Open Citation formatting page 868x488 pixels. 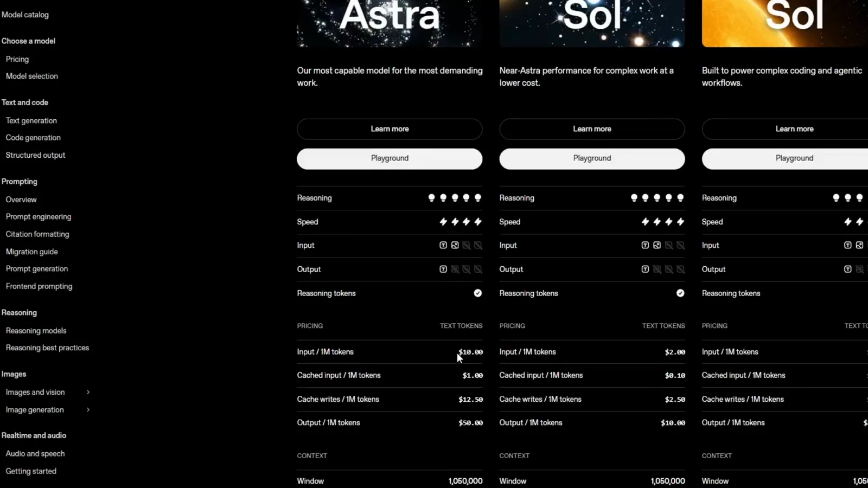pyautogui.click(x=37, y=234)
